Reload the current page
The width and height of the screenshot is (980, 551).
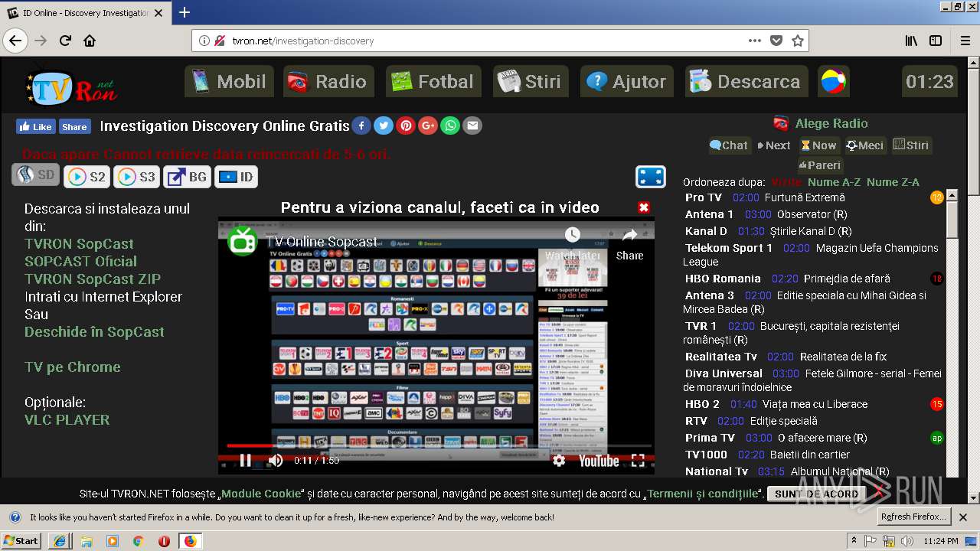65,41
